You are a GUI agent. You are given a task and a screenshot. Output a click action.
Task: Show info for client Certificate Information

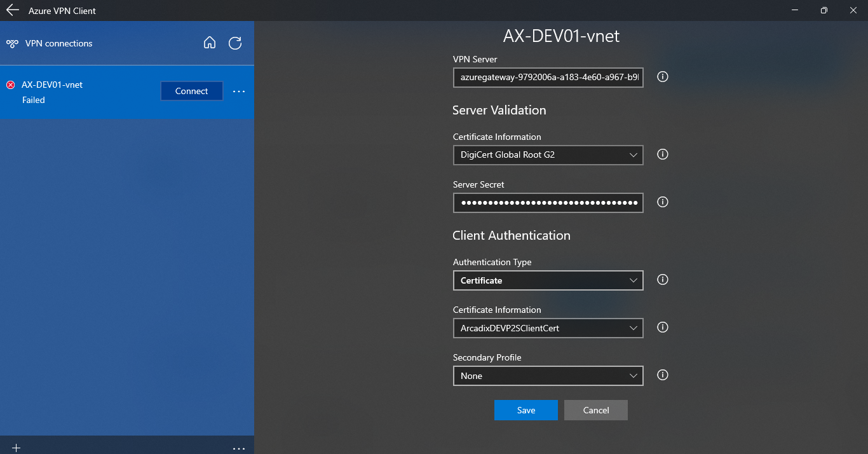coord(663,327)
